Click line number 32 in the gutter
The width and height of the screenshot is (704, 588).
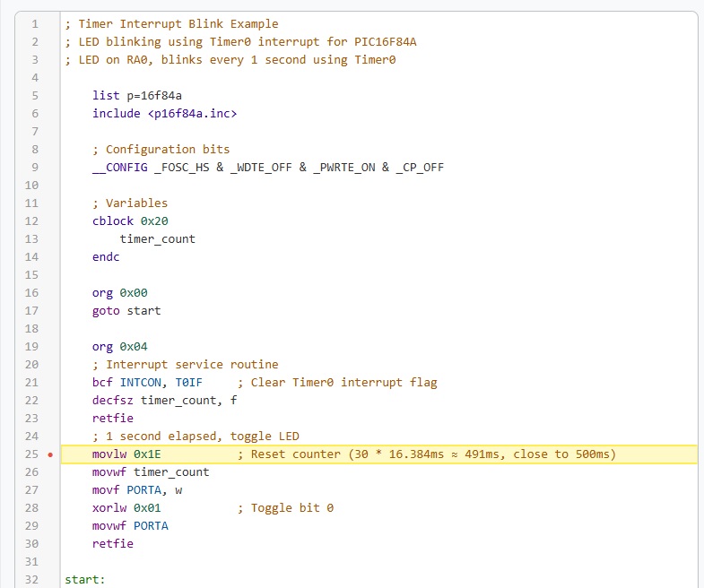tap(31, 580)
